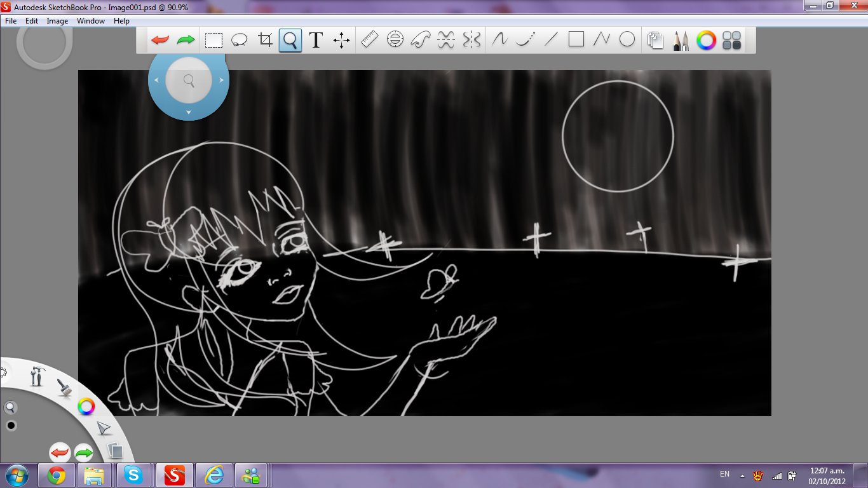
Task: Select the freehand stroke draw style
Action: point(499,39)
